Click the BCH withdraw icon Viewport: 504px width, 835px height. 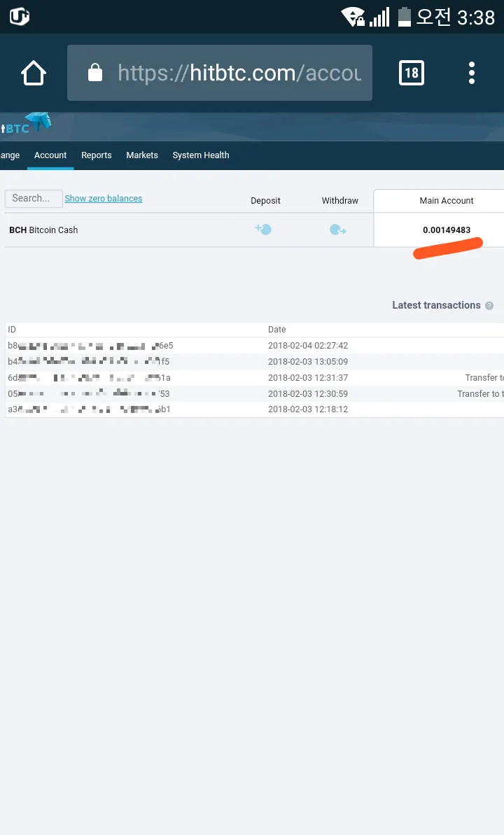(x=338, y=230)
